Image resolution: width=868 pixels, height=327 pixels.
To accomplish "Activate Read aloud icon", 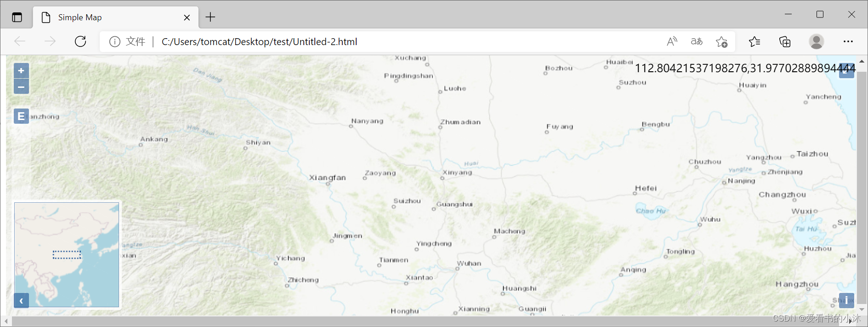I will 672,42.
